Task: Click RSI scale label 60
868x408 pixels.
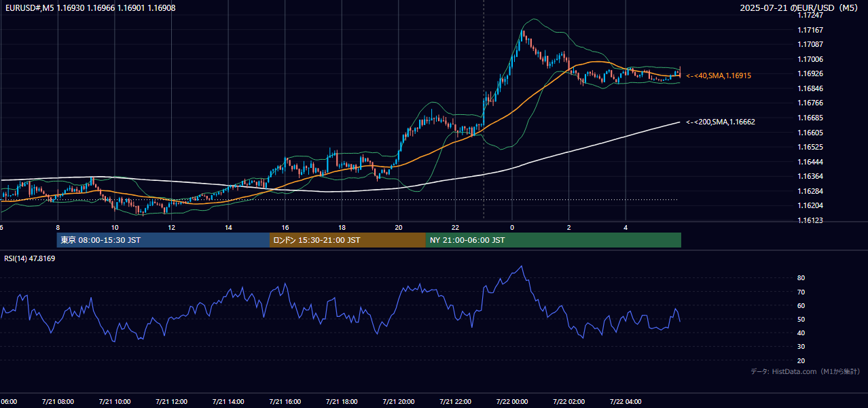Action: (x=801, y=305)
